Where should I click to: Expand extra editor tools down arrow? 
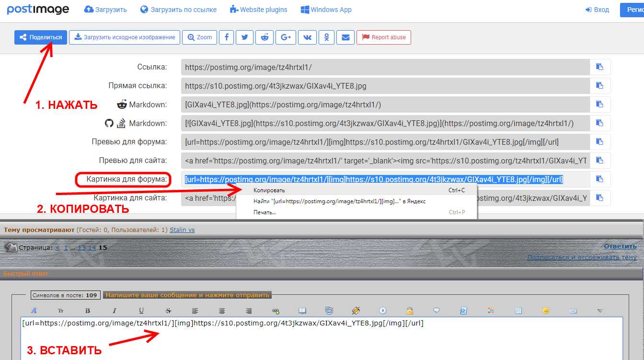click(600, 311)
